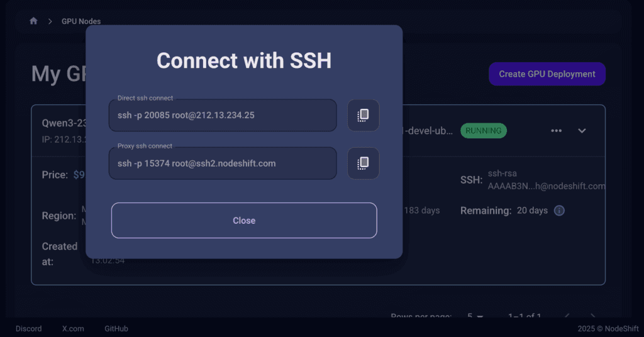644x337 pixels.
Task: Open the rows per page dropdown
Action: (x=475, y=316)
